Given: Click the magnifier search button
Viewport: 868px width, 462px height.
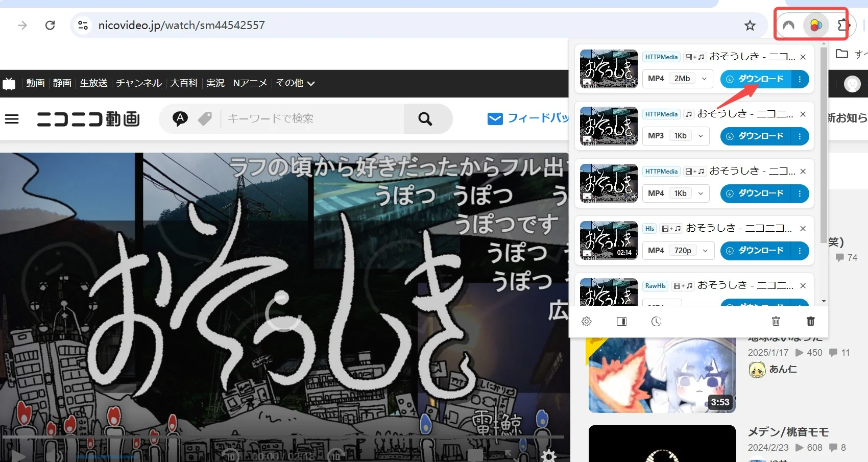Looking at the screenshot, I should tap(425, 119).
